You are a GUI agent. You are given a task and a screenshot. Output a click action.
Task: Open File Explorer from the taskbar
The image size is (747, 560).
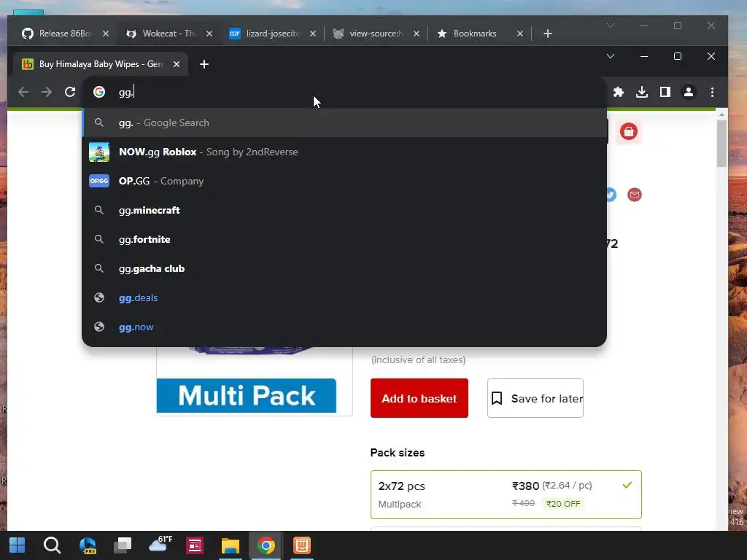click(230, 545)
